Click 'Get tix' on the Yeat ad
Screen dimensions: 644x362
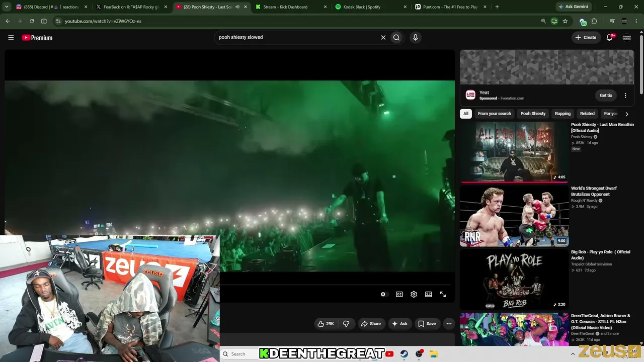point(606,96)
